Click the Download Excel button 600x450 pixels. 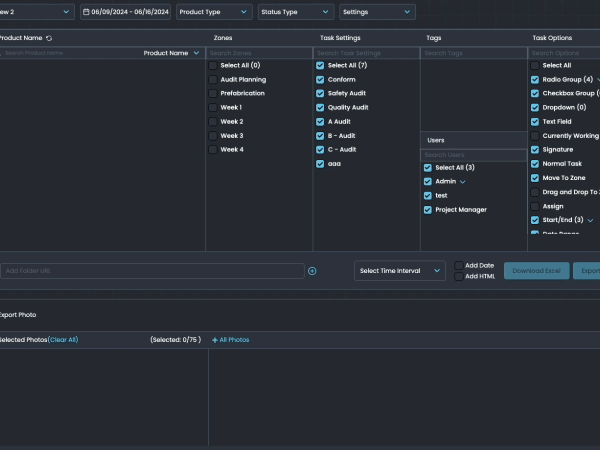(x=536, y=271)
